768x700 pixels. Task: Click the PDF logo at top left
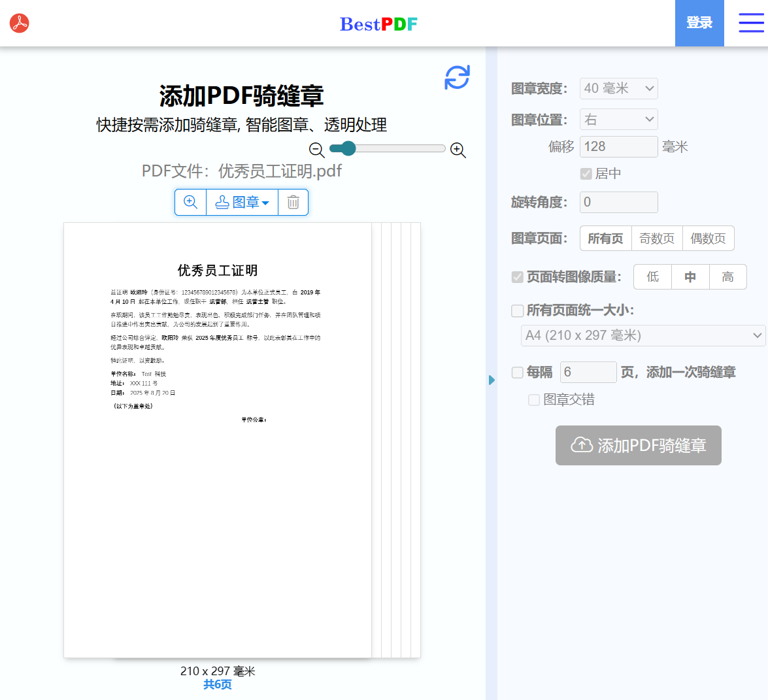pos(19,23)
